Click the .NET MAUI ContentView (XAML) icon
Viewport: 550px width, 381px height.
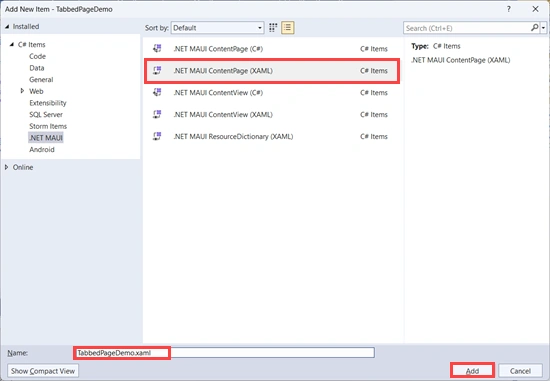point(157,114)
